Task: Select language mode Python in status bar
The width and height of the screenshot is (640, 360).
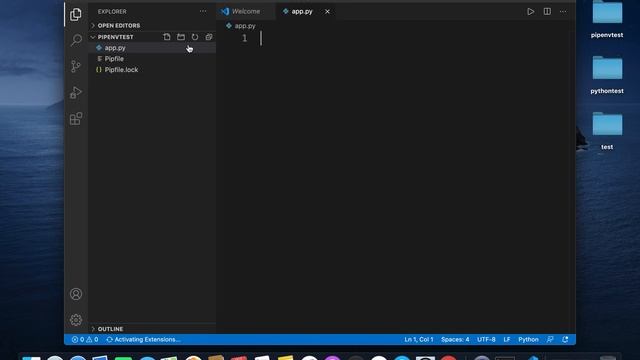Action: (528, 339)
